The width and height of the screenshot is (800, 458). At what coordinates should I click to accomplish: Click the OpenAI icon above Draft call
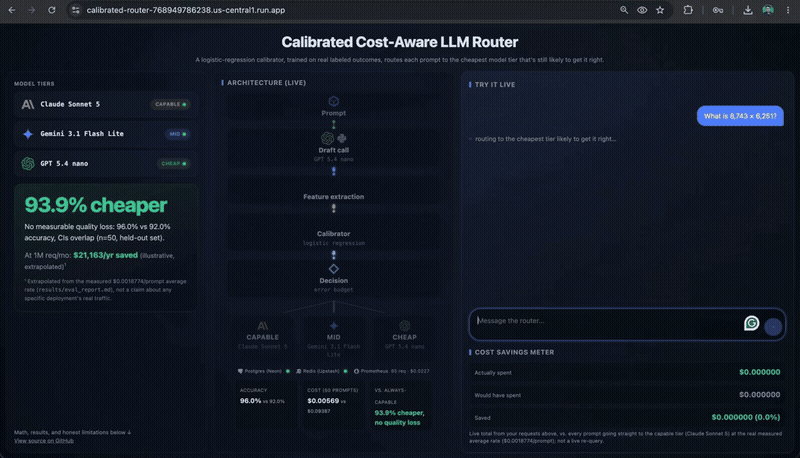click(x=327, y=138)
